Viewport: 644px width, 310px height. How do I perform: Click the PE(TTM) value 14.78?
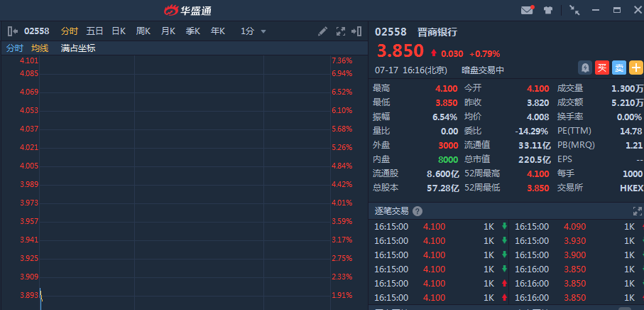(x=631, y=131)
